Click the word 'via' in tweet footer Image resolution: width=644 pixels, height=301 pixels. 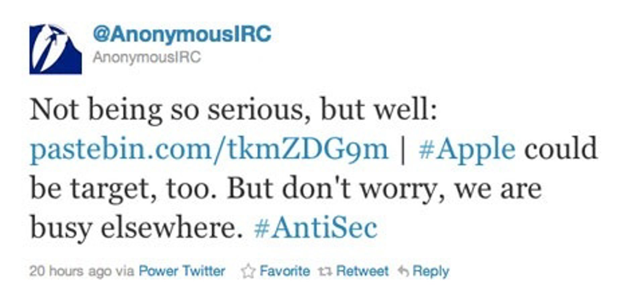(125, 271)
